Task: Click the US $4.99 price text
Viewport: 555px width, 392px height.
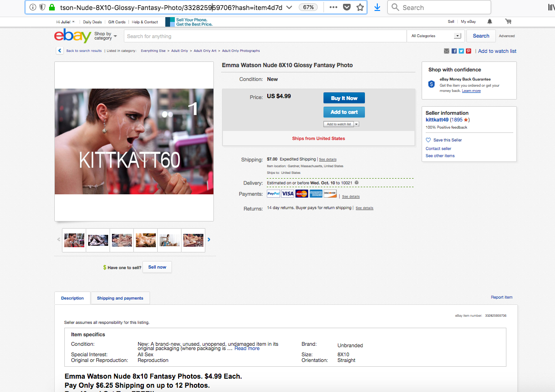Action: [279, 96]
